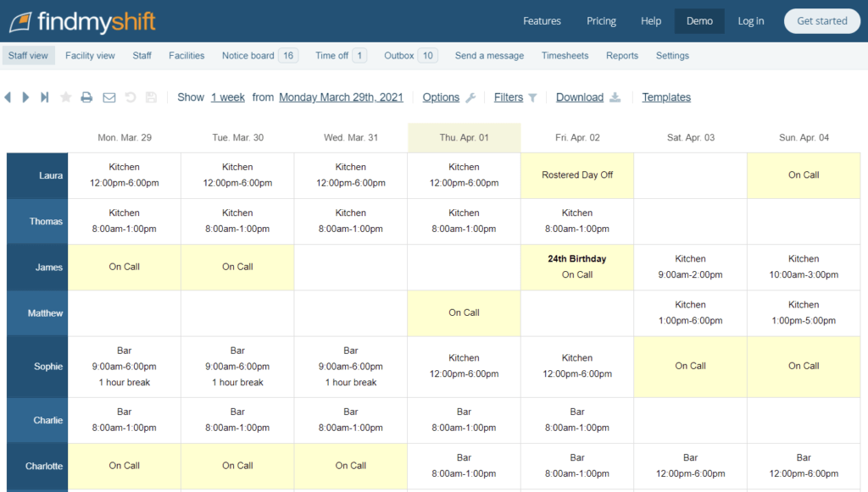This screenshot has width=868, height=492.
Task: Open the Download menu
Action: (x=580, y=97)
